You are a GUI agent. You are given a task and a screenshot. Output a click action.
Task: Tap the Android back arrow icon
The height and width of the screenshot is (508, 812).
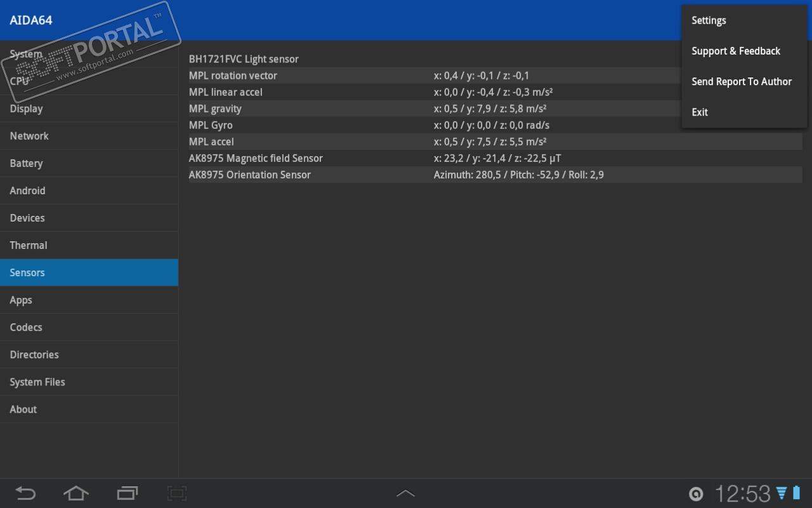pyautogui.click(x=25, y=493)
